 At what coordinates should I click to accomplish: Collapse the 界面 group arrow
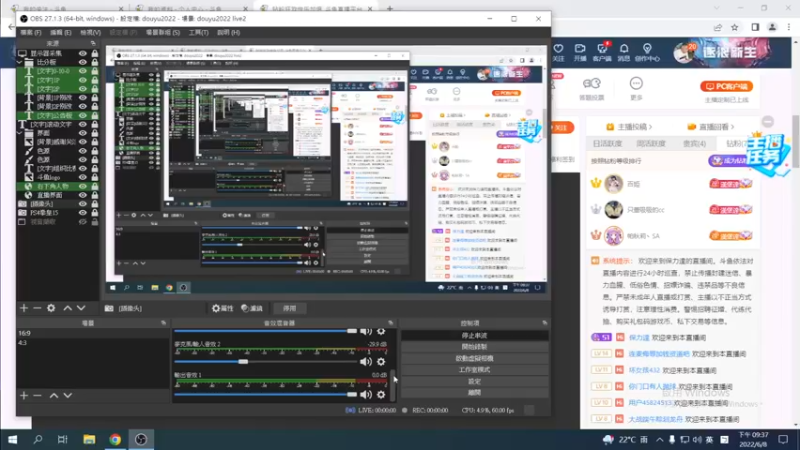(20, 133)
